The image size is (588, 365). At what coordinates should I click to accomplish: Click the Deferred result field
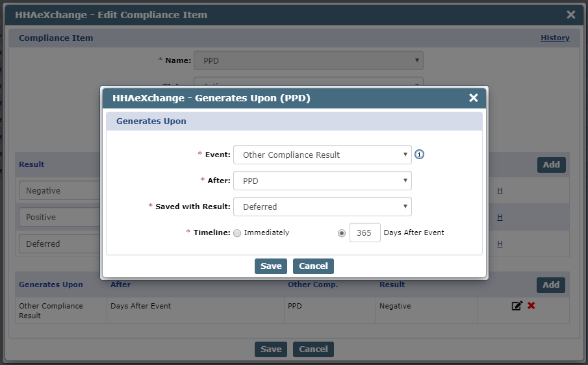pyautogui.click(x=60, y=244)
